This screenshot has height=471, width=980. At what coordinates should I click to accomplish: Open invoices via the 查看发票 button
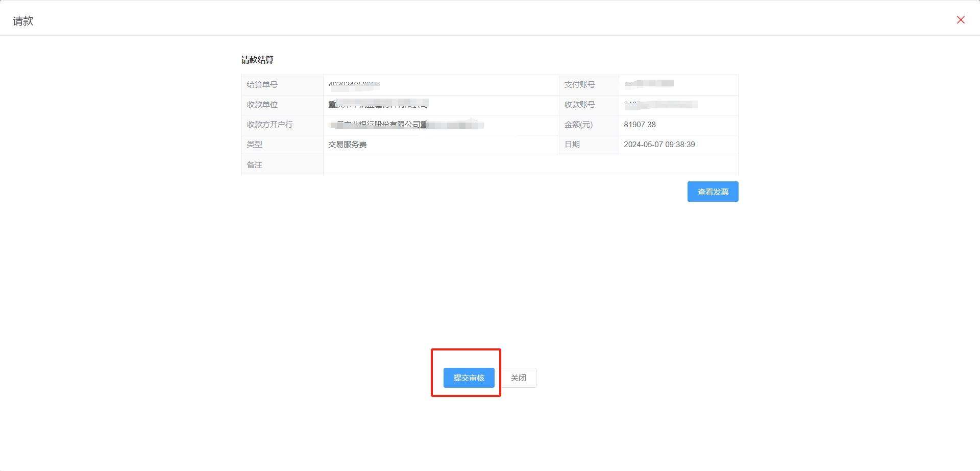(x=713, y=192)
